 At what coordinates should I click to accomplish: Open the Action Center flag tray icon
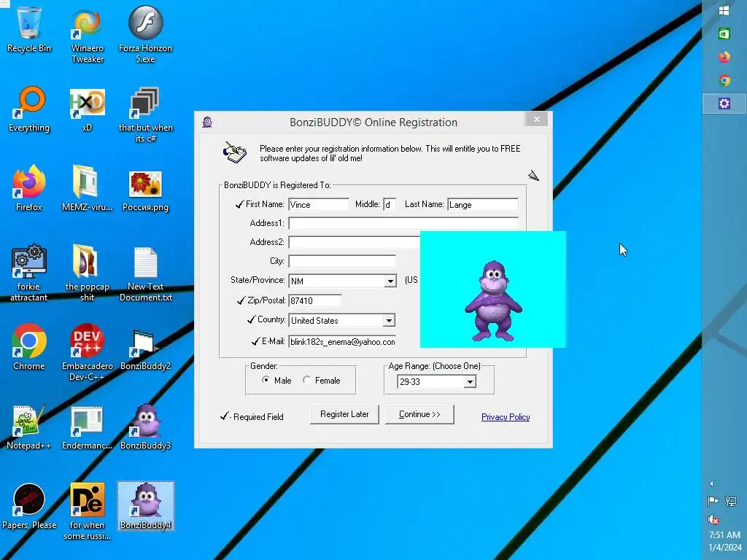click(x=713, y=501)
